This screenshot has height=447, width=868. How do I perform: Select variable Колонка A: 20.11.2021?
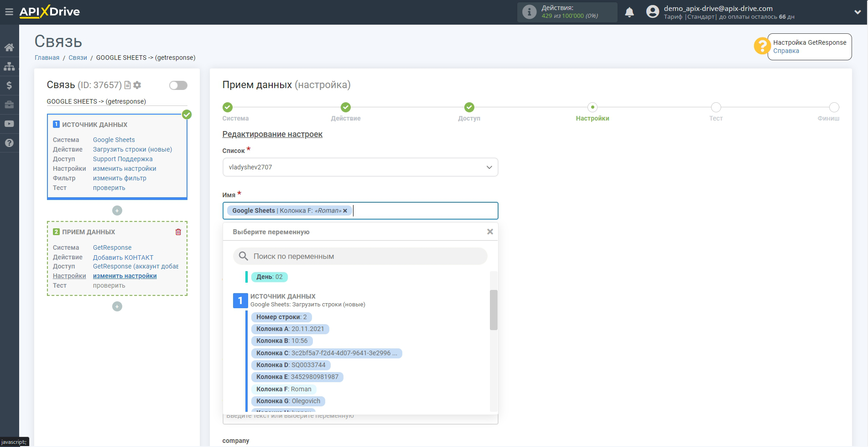(290, 329)
